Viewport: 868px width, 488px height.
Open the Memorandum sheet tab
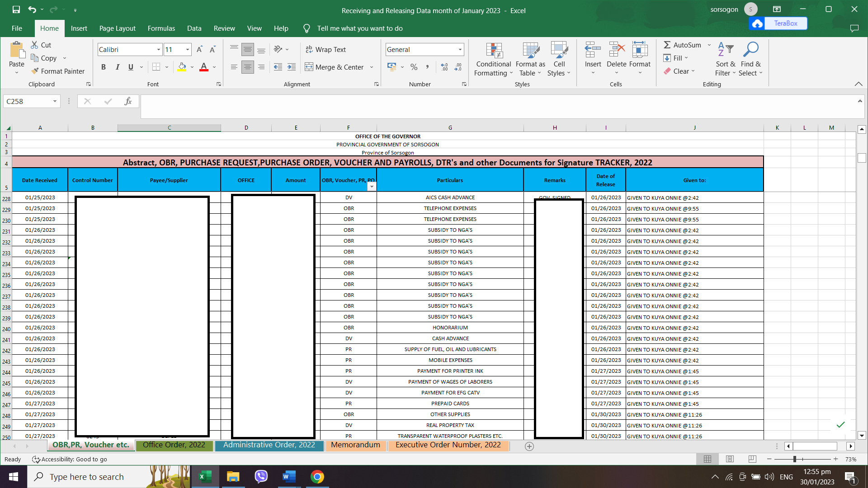(x=355, y=445)
